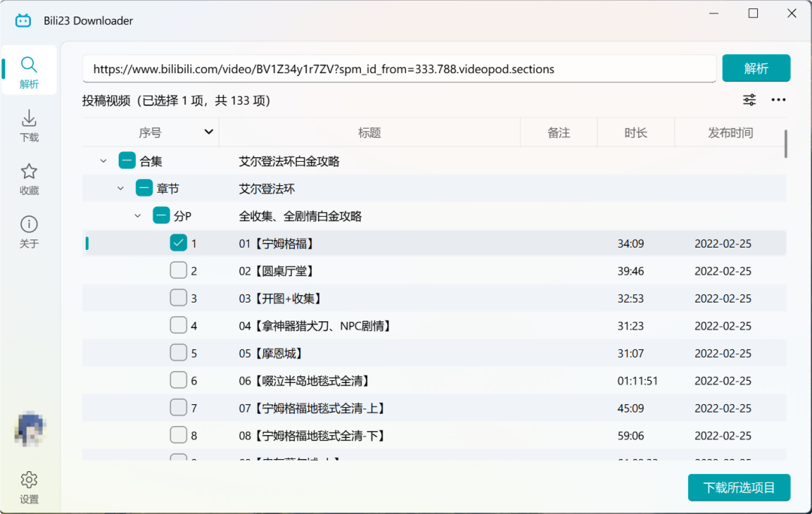
Task: Click the 解析 parse button
Action: (x=756, y=68)
